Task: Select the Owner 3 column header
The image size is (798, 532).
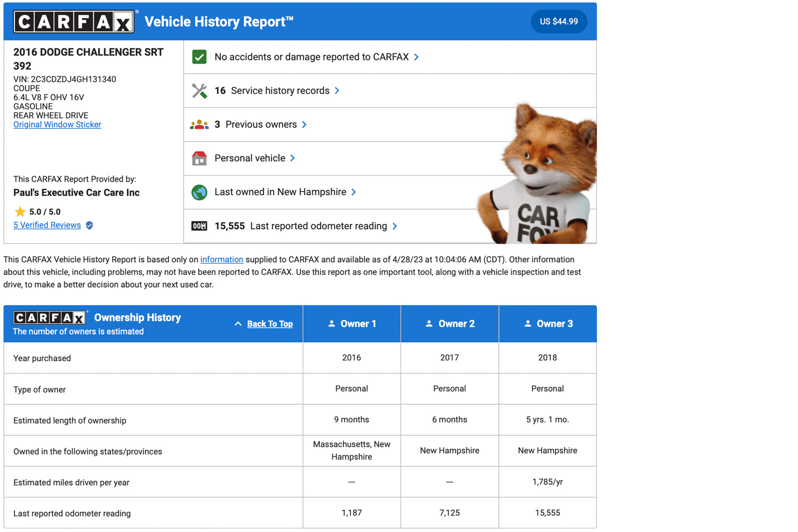Action: coord(548,323)
